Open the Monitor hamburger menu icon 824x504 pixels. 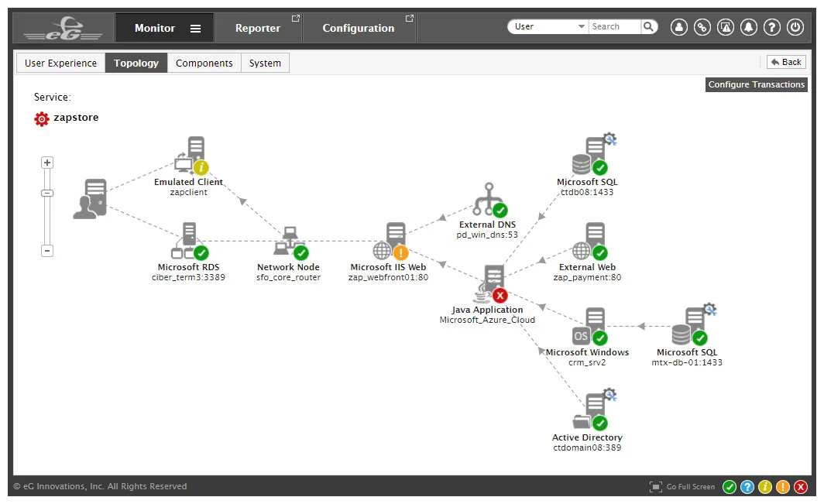coord(195,29)
